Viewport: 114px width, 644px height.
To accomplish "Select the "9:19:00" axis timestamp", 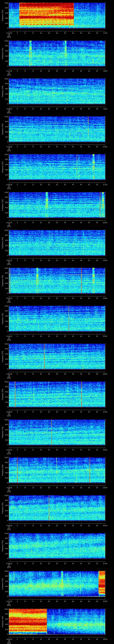I will [9, 147].
